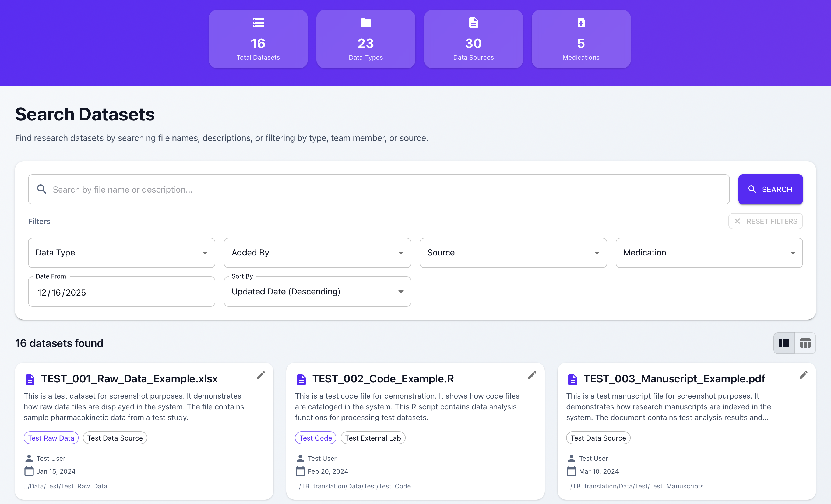Click the Test External Lab tag
This screenshot has width=831, height=504.
click(x=373, y=438)
